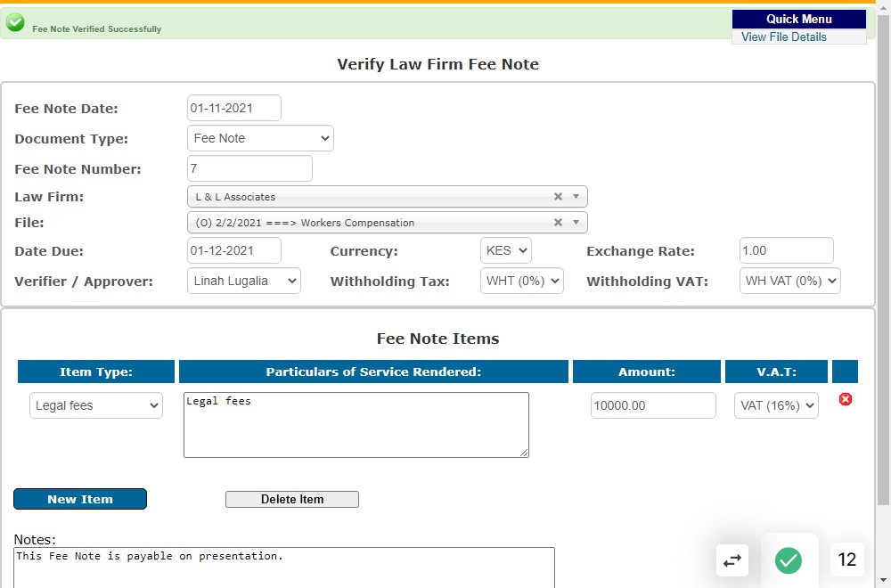Clear the Workers Compensation file selection
891x588 pixels.
click(558, 223)
